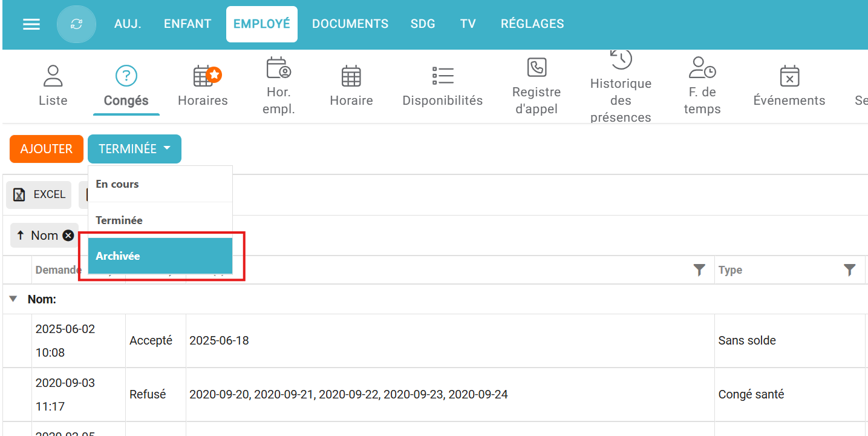Open the Disponibilités list icon
The image size is (868, 436).
point(443,76)
